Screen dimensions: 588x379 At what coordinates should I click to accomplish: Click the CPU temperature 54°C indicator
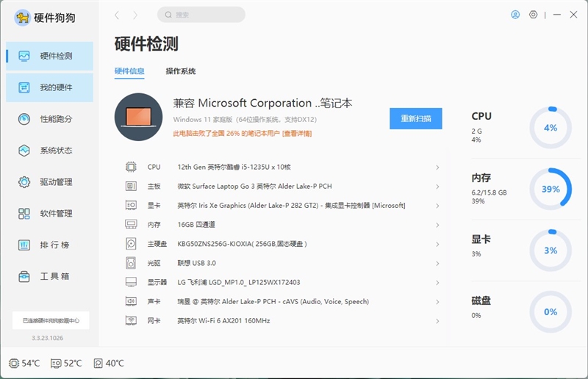point(24,364)
